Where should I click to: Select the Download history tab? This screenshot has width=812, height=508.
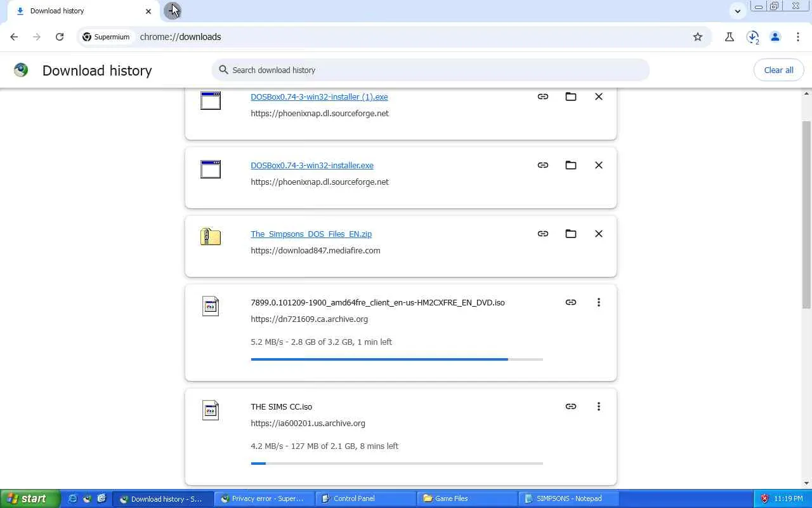point(82,11)
